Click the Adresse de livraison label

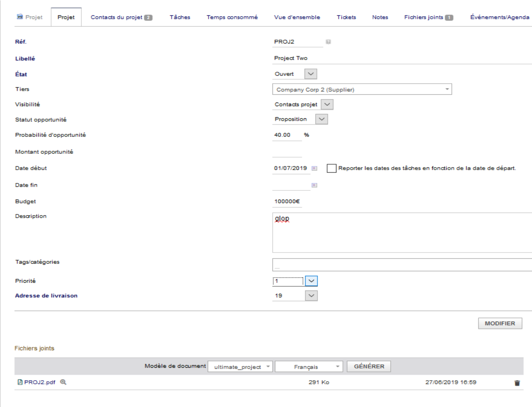46,296
